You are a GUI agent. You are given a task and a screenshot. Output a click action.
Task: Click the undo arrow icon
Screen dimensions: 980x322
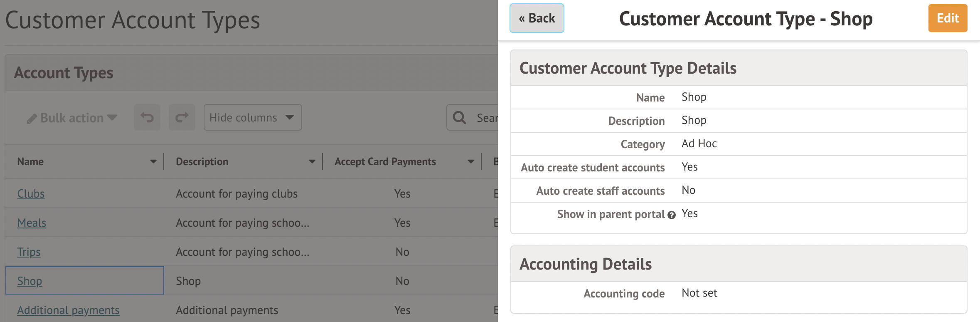(x=147, y=118)
